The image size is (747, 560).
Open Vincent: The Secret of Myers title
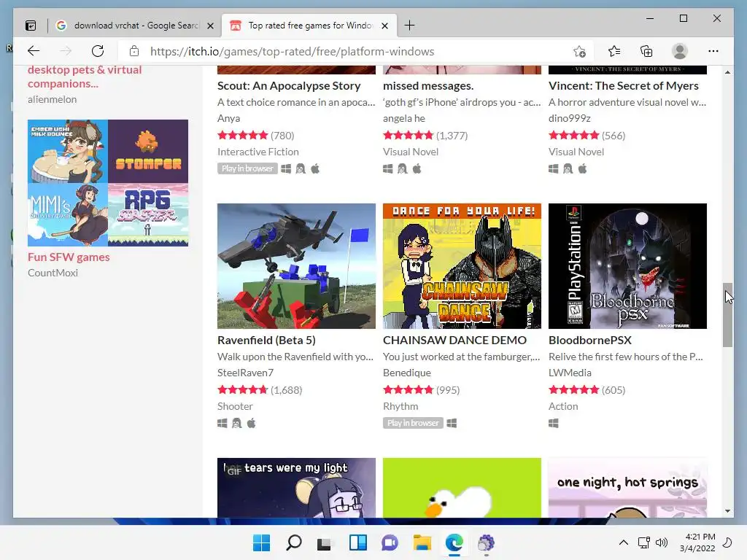tap(624, 86)
